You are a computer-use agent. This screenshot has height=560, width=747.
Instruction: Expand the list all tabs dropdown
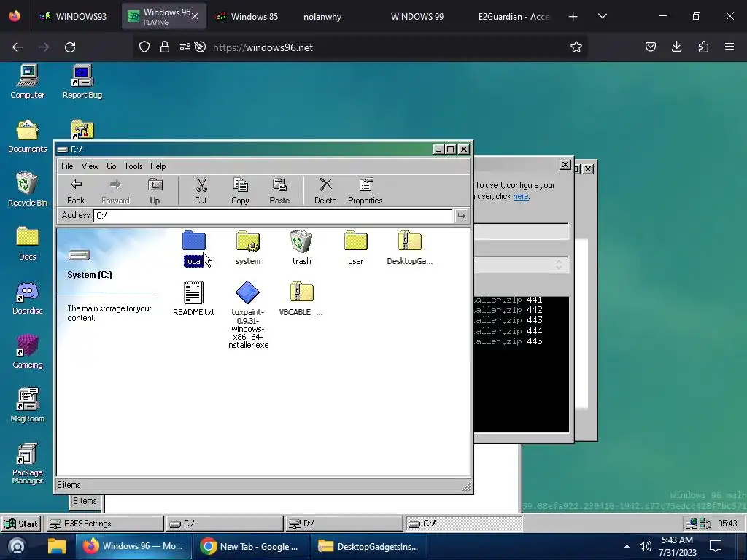pos(602,16)
